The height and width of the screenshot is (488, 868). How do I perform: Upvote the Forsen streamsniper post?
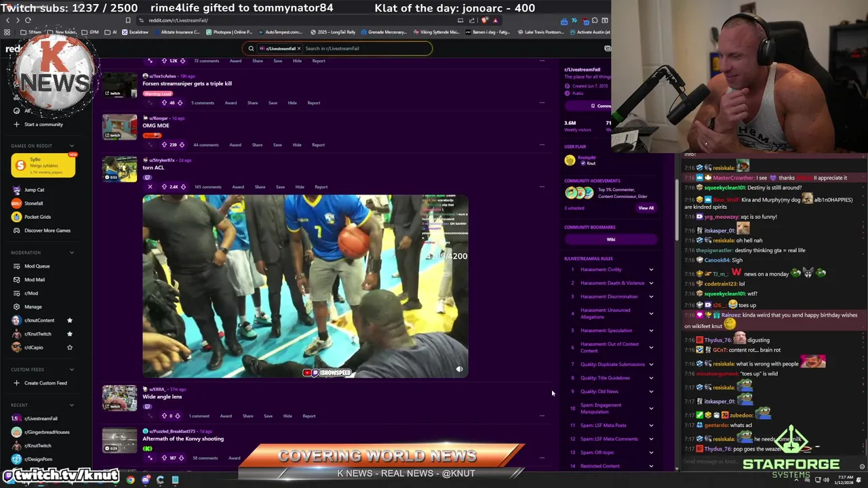(164, 102)
